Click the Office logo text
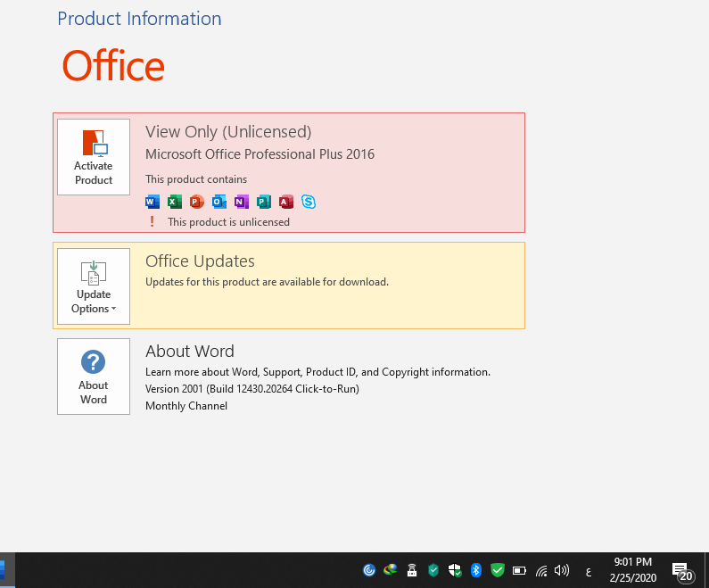Image resolution: width=709 pixels, height=588 pixels. [x=113, y=66]
